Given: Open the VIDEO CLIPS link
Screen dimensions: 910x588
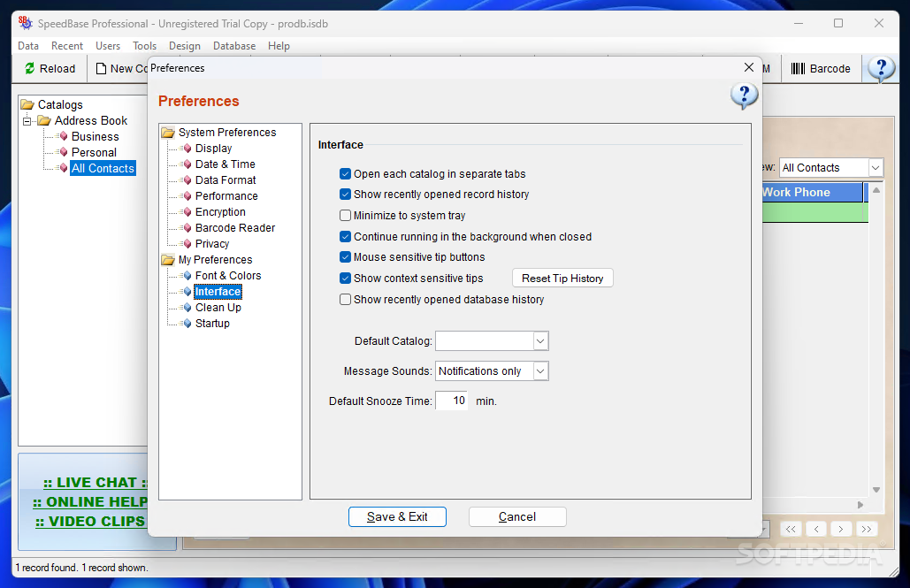Looking at the screenshot, I should coord(90,522).
